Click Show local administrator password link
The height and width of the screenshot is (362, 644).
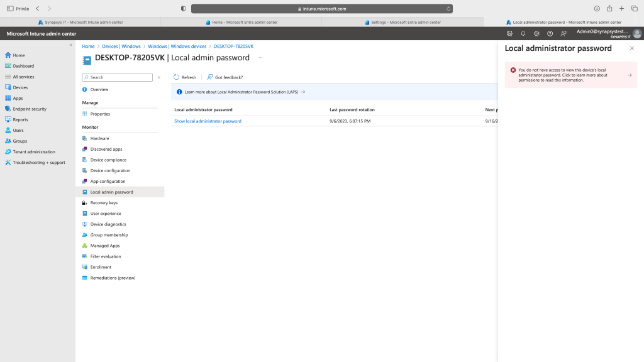(208, 121)
